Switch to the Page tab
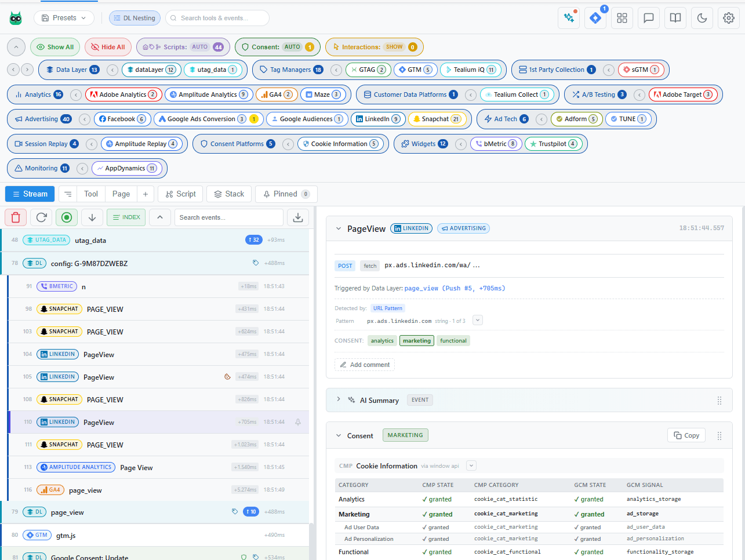 pos(121,194)
